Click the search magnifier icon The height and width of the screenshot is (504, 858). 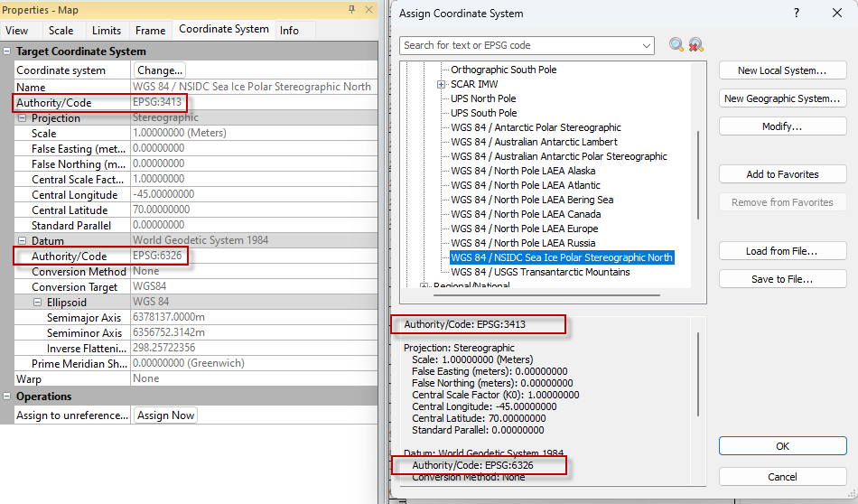(676, 45)
